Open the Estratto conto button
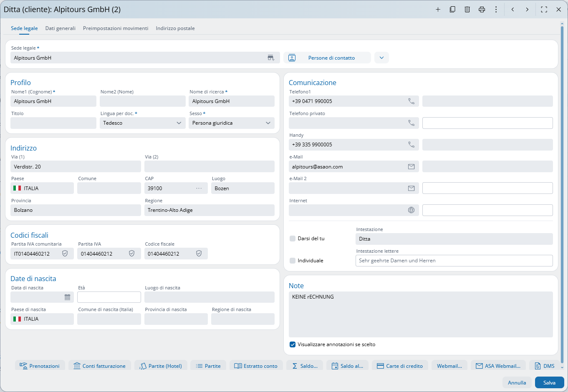This screenshot has height=392, width=568. (x=256, y=366)
